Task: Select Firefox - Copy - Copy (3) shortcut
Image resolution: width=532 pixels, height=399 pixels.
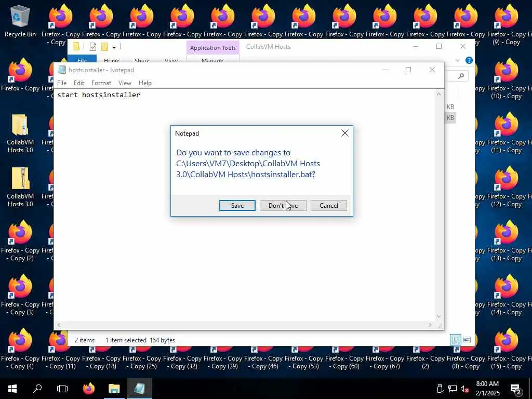Action: 20,295
